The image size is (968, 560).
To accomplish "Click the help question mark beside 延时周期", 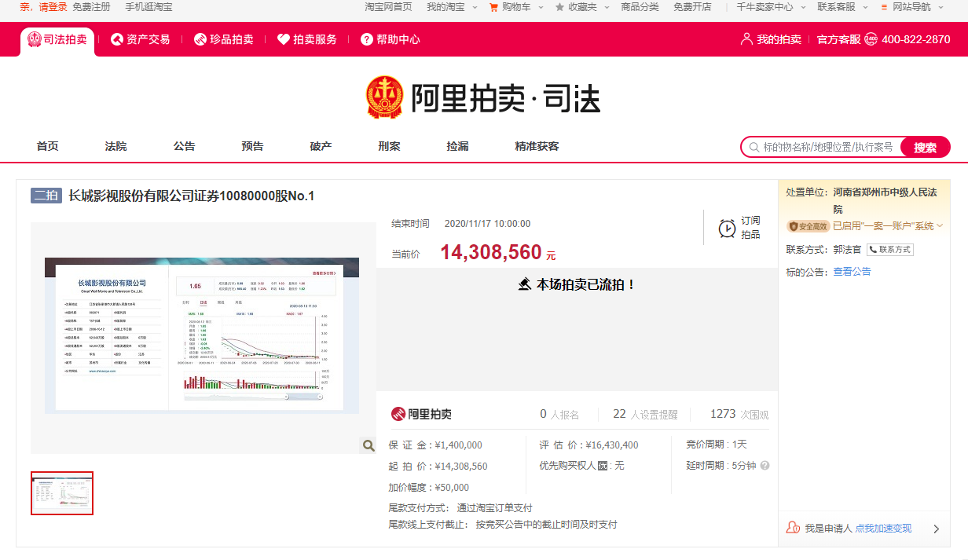I will point(764,466).
